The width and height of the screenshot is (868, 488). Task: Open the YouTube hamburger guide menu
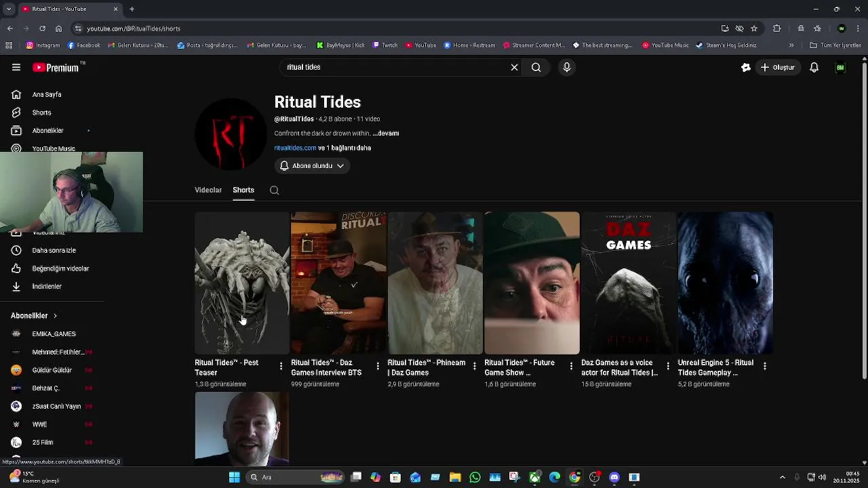coord(16,67)
